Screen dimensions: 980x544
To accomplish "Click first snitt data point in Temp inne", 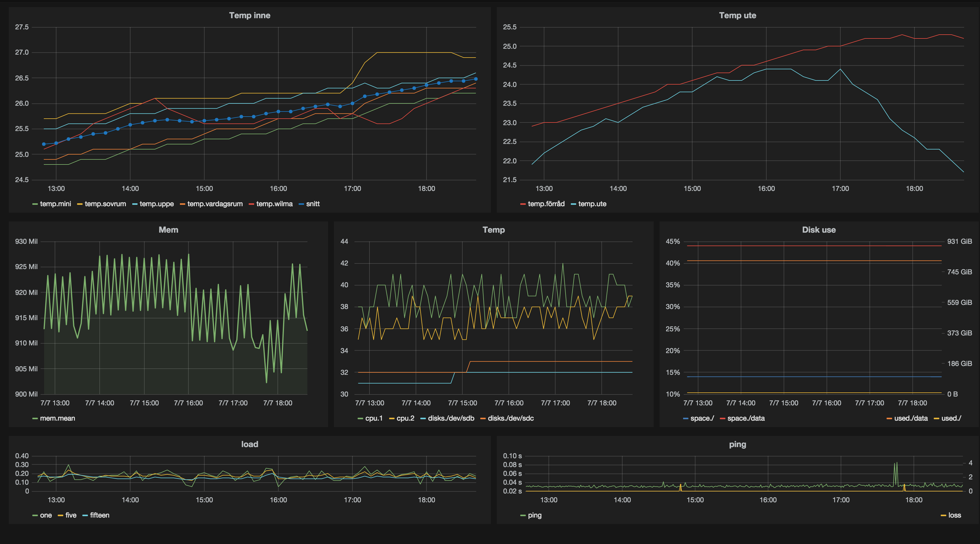I will pos(44,144).
